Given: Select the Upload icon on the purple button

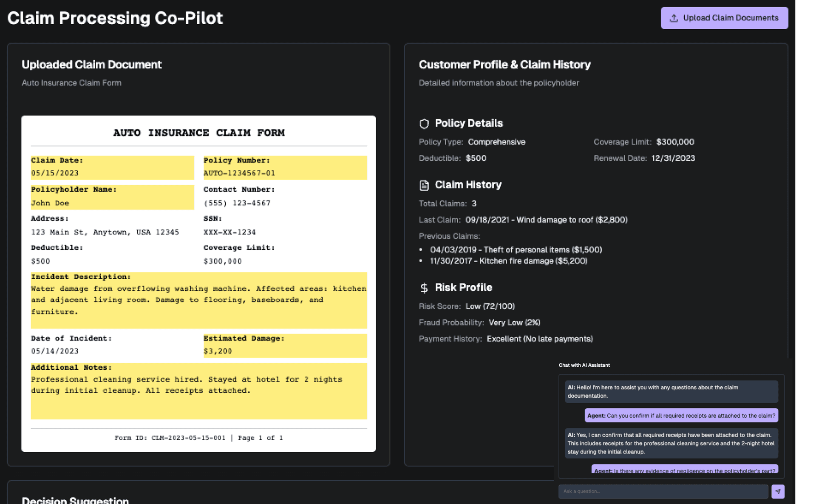Looking at the screenshot, I should pos(674,18).
